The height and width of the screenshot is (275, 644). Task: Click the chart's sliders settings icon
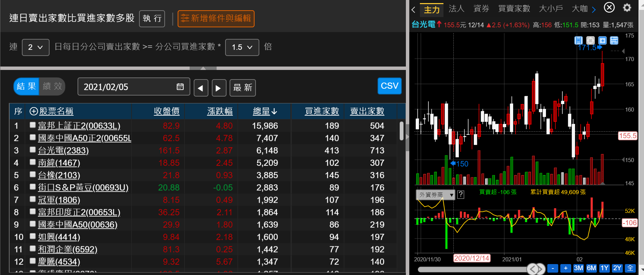coord(614,40)
